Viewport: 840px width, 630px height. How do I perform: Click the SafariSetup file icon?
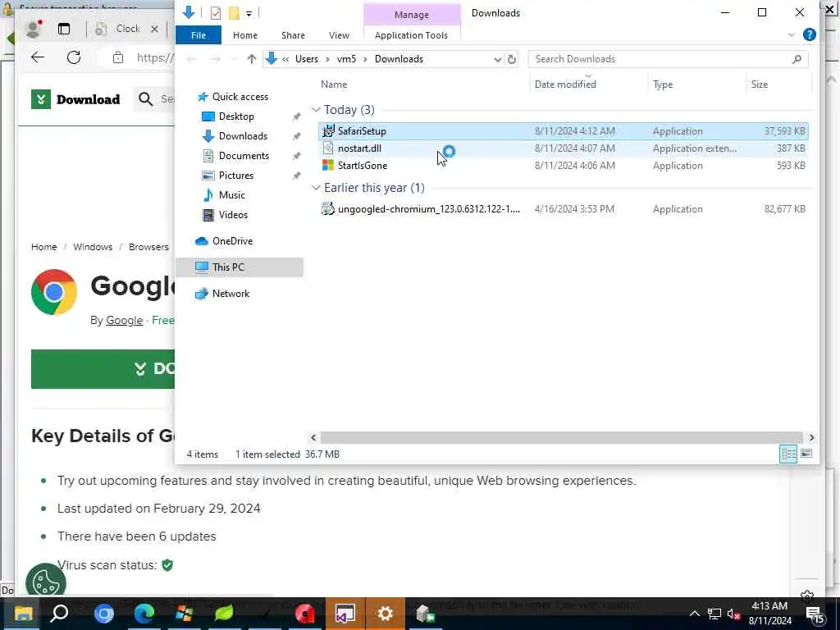328,131
